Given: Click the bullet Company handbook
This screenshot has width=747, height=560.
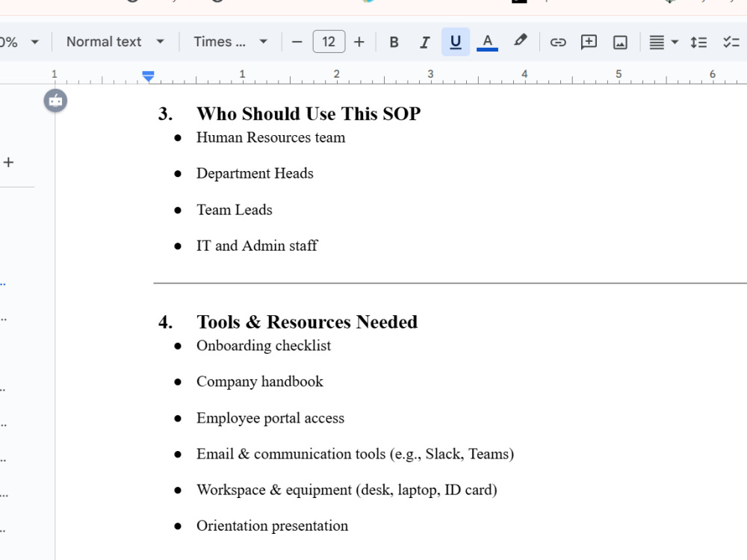Looking at the screenshot, I should tap(260, 382).
